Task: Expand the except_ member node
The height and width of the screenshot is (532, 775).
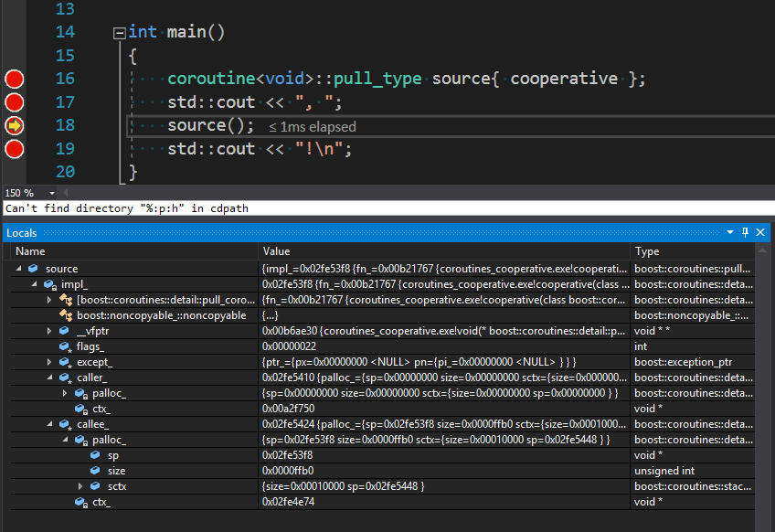Action: click(49, 362)
